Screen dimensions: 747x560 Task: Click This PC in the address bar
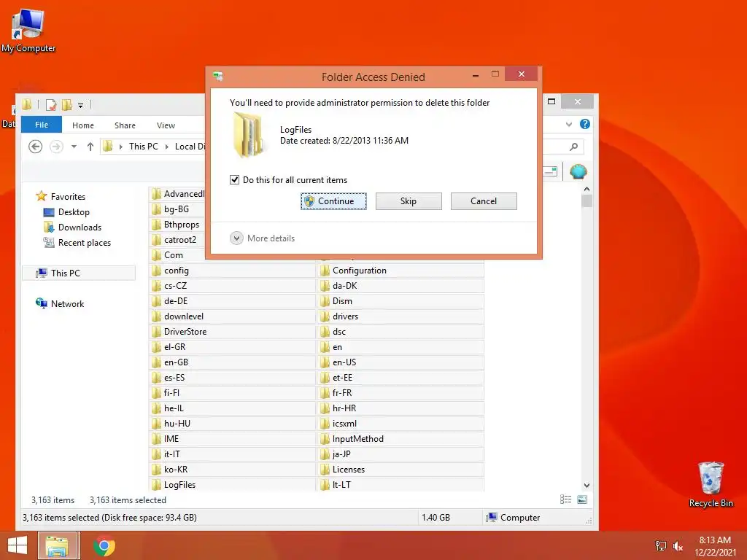pos(144,146)
